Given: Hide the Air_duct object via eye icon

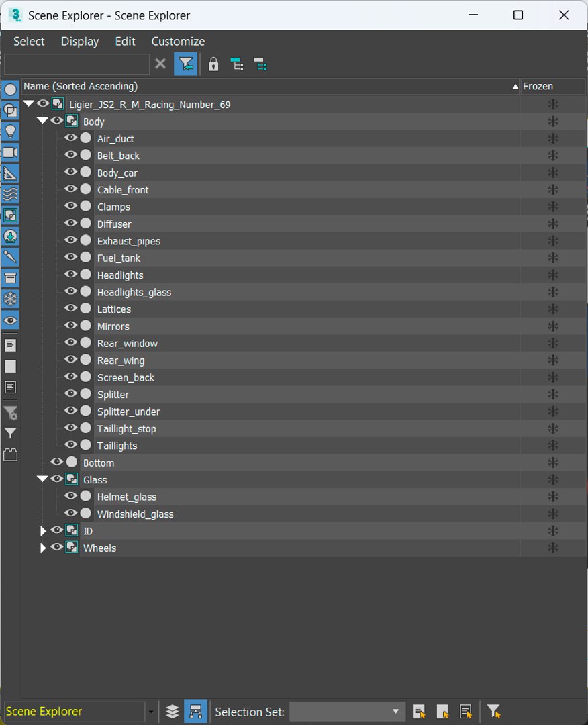Looking at the screenshot, I should [70, 138].
